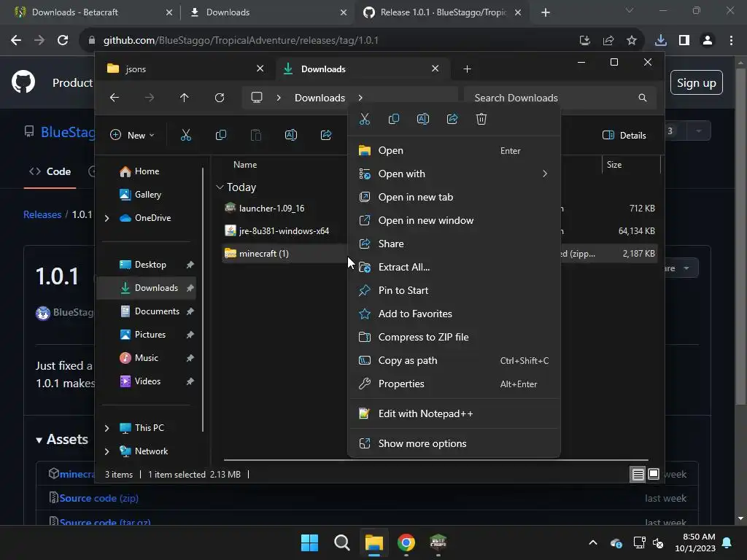The width and height of the screenshot is (747, 560).
Task: Click the Delete trash icon in the context menu
Action: tap(481, 119)
